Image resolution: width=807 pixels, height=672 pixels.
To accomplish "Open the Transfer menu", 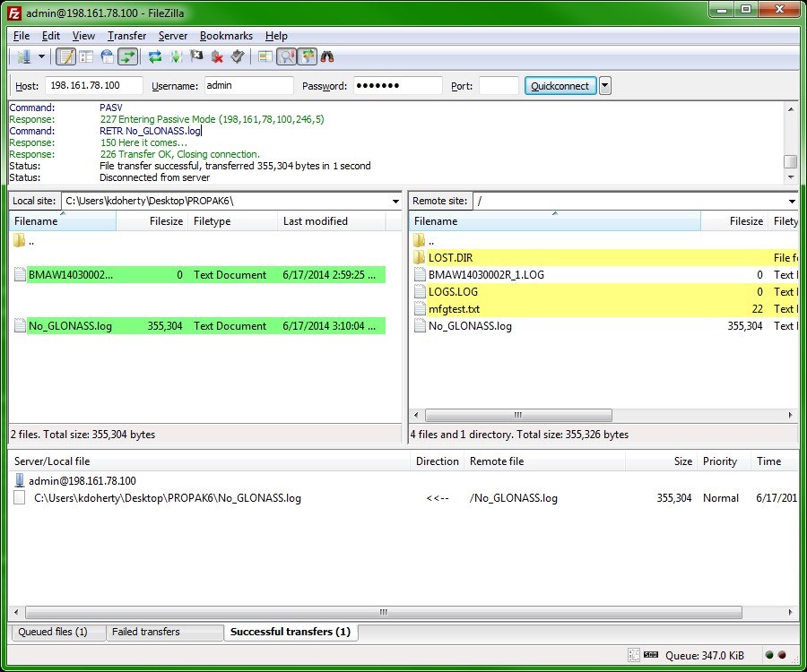I will click(126, 36).
